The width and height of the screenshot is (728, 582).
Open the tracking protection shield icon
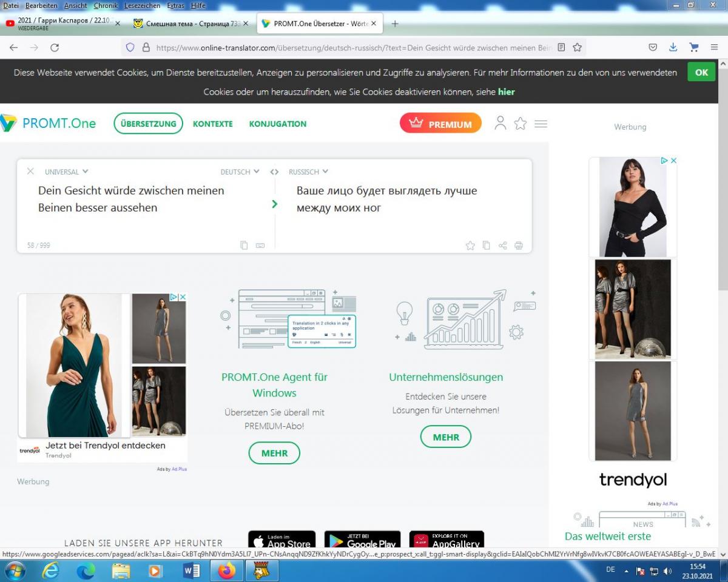click(130, 47)
